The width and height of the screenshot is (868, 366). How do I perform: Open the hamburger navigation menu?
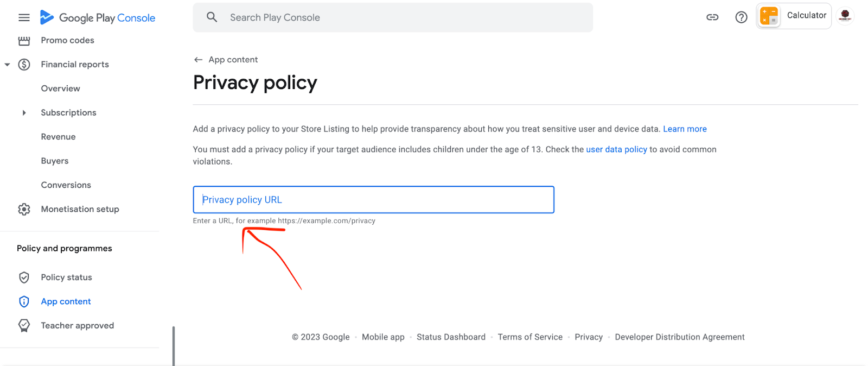pyautogui.click(x=24, y=17)
